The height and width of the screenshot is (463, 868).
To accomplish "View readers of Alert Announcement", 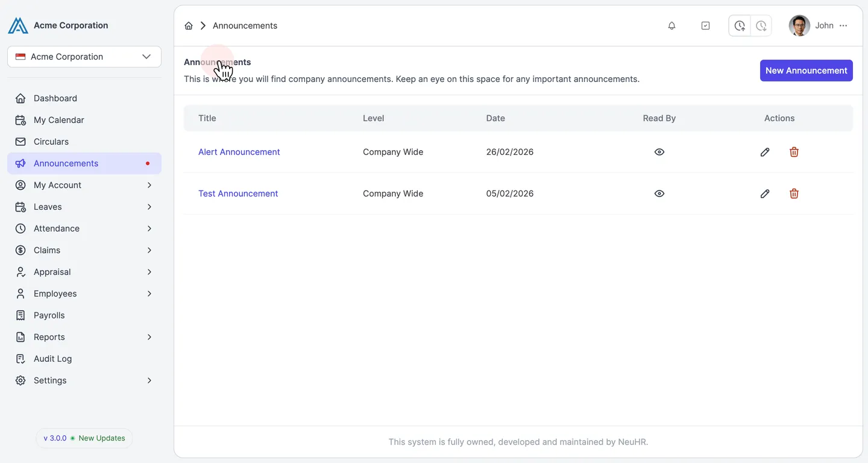I will click(x=659, y=152).
